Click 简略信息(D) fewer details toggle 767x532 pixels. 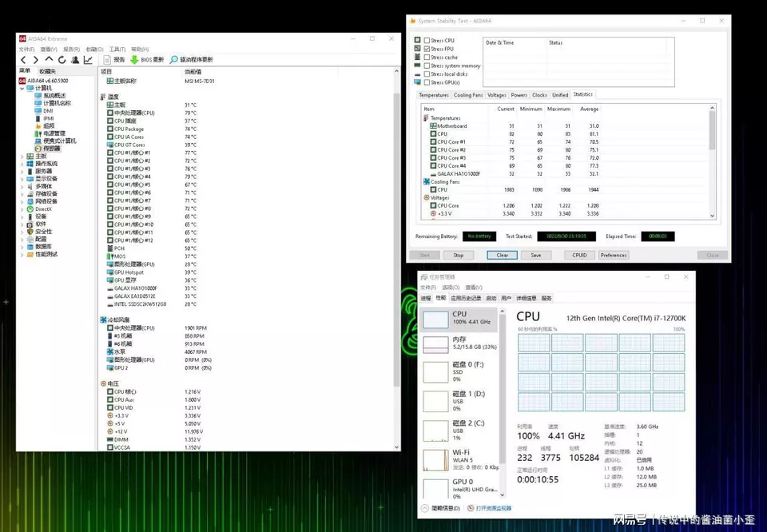click(x=441, y=509)
